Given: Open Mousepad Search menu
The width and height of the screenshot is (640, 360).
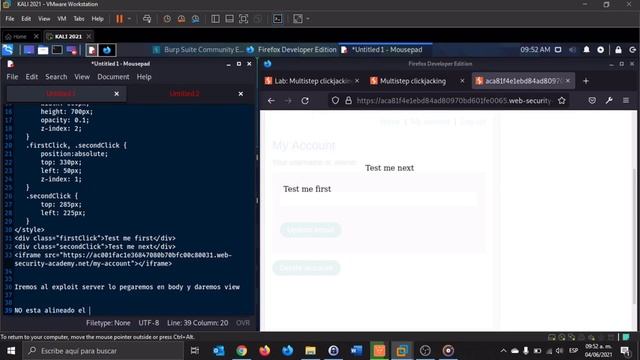Looking at the screenshot, I should pos(56,77).
